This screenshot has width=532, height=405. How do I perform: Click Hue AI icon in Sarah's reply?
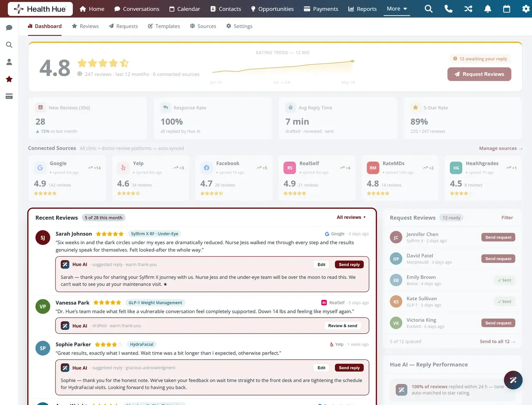(x=65, y=264)
